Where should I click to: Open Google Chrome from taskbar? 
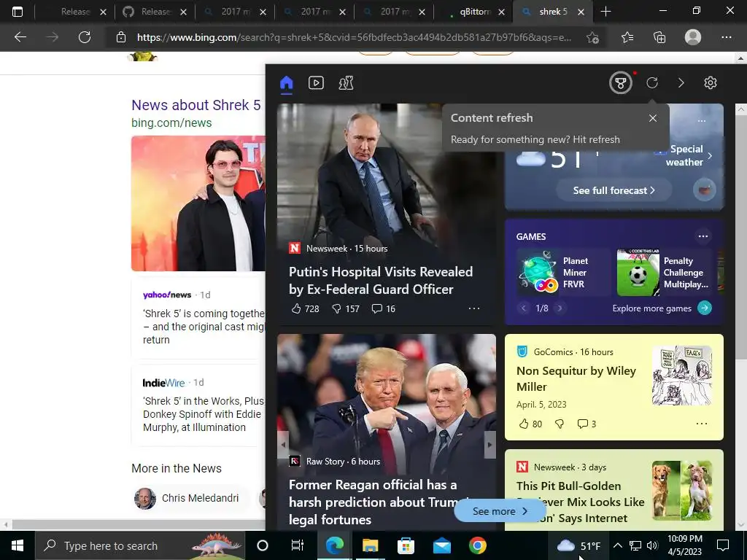477,545
